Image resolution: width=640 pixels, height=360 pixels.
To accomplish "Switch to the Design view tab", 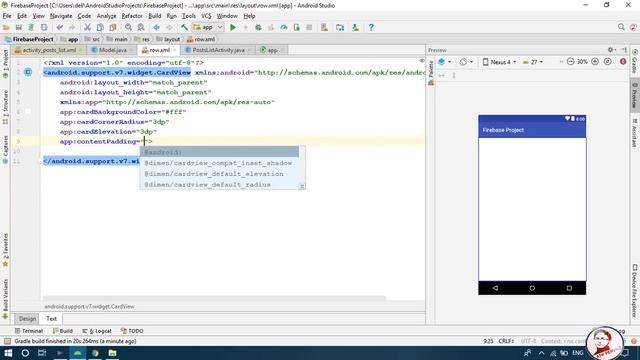I will coord(27,319).
